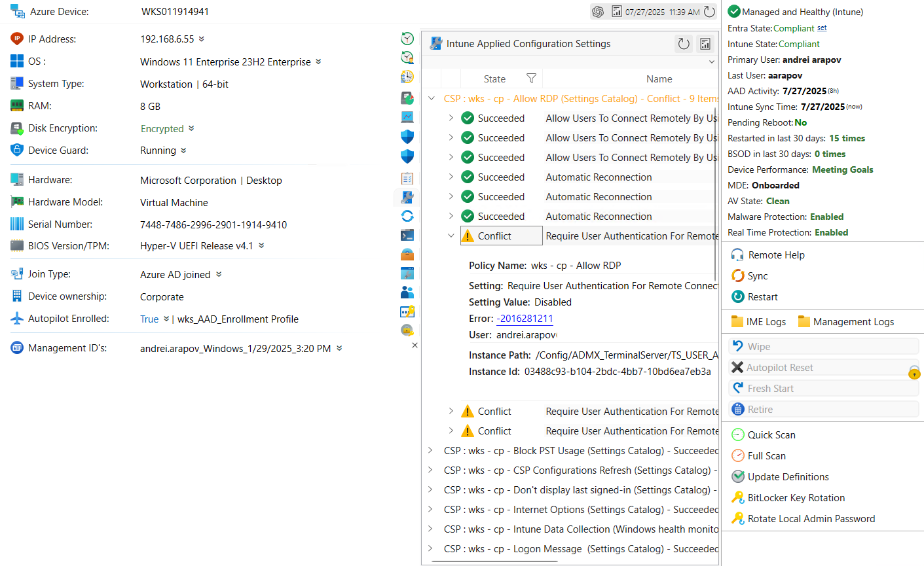Viewport: 924px width, 566px height.
Task: Click the set link beside Entra State
Action: (822, 28)
